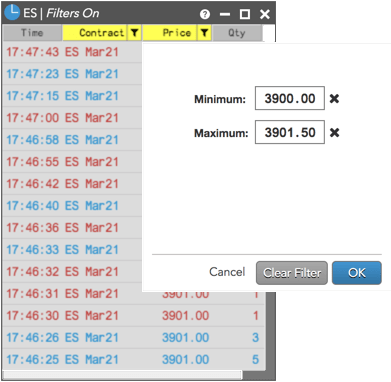
Task: Click the Minimum price input field
Action: [x=290, y=98]
